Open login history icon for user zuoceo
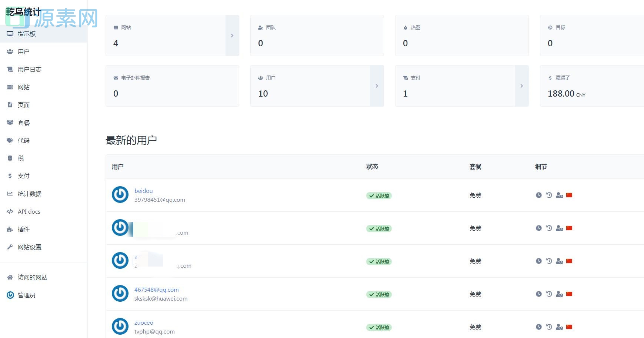 pyautogui.click(x=549, y=327)
